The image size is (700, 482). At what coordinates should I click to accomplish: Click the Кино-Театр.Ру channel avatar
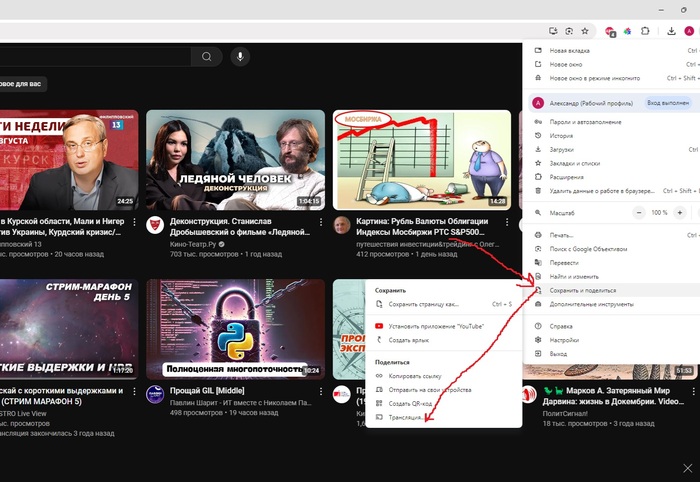155,225
